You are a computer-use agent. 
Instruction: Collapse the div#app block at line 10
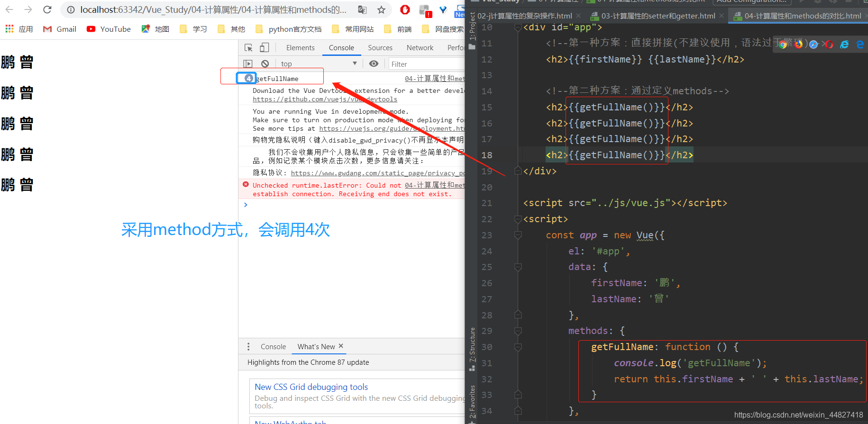pyautogui.click(x=518, y=28)
